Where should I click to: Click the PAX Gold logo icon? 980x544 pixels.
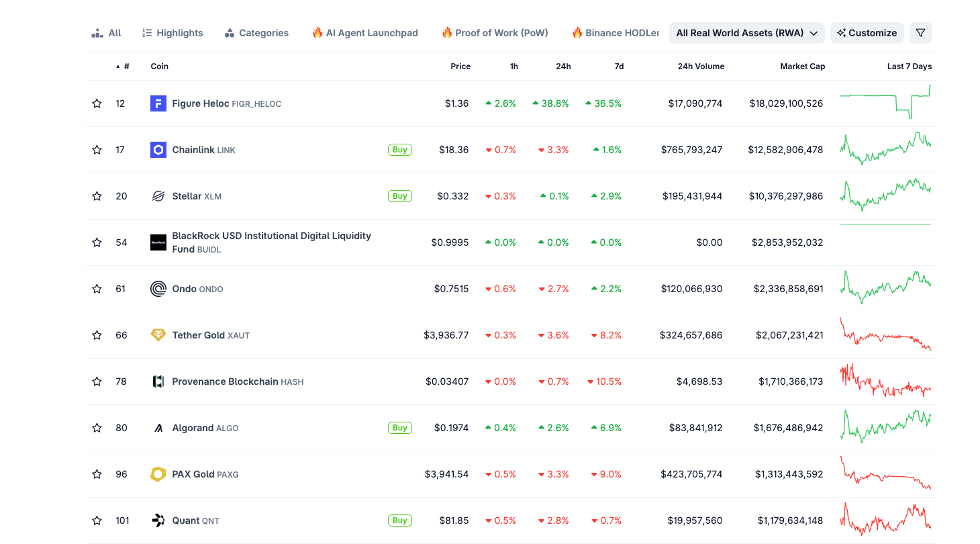coord(158,474)
